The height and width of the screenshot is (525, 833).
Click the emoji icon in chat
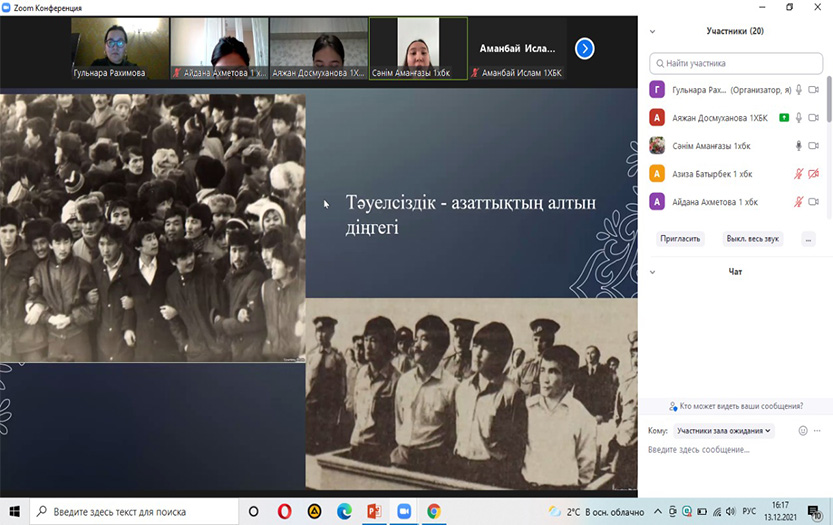click(x=802, y=431)
